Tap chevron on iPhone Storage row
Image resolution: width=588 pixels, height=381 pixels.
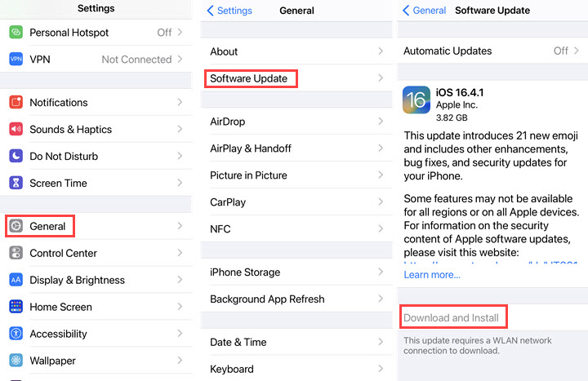(x=381, y=272)
